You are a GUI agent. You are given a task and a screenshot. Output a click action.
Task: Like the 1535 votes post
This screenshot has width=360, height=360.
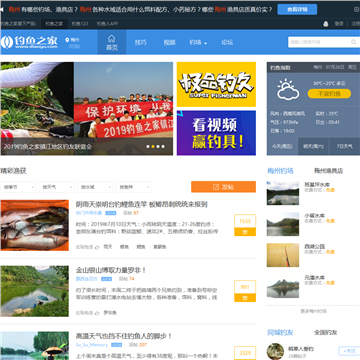click(245, 232)
